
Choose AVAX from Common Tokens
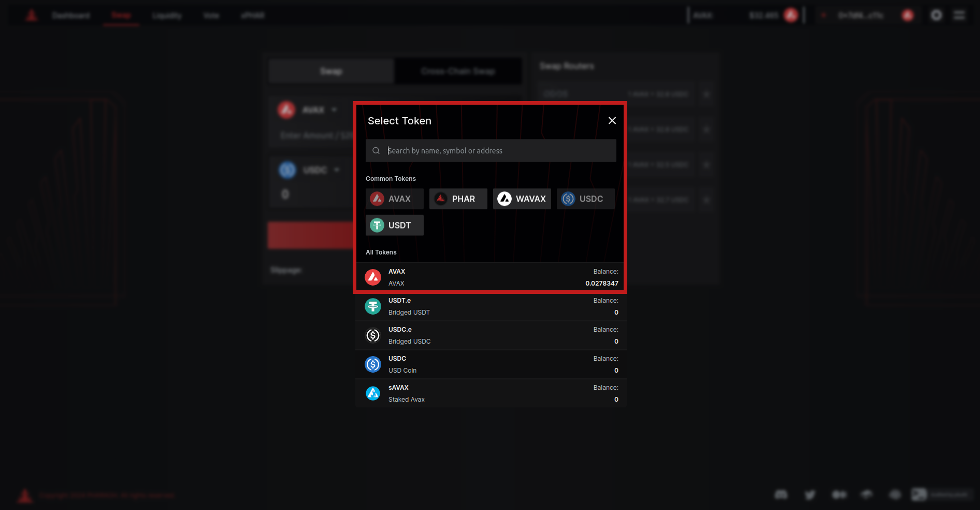(394, 199)
